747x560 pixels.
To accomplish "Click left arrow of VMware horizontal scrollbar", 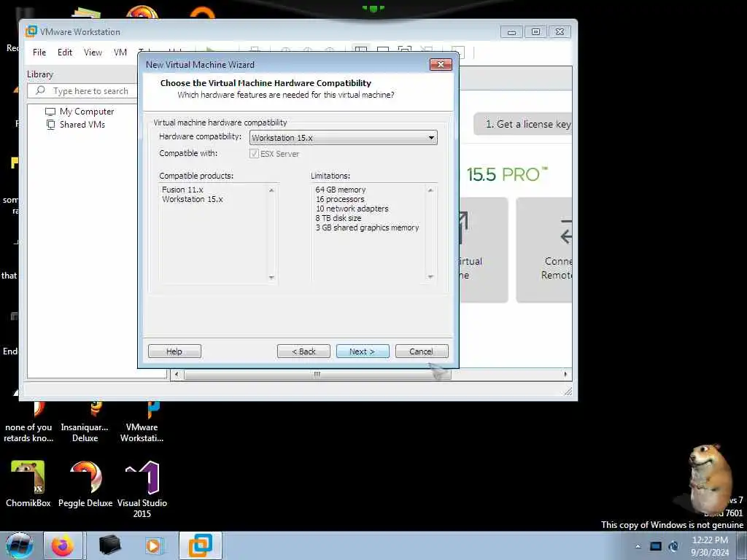I will tap(177, 375).
